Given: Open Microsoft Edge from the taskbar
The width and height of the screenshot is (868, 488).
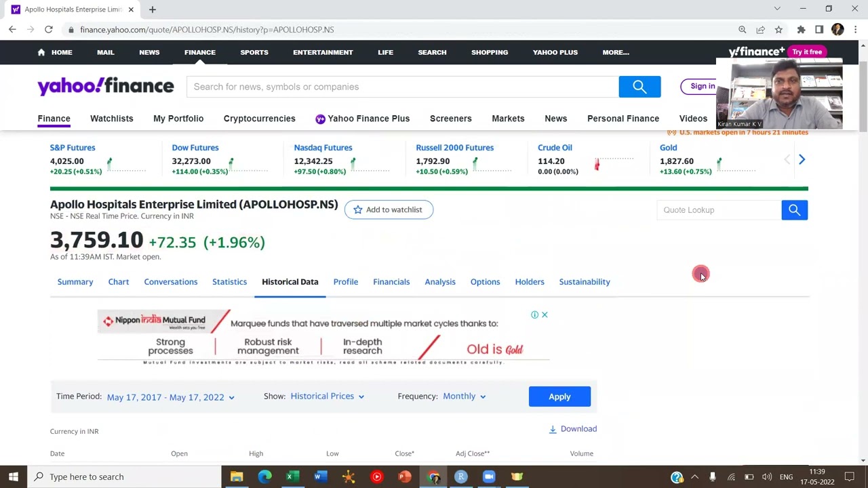Looking at the screenshot, I should coord(264,476).
